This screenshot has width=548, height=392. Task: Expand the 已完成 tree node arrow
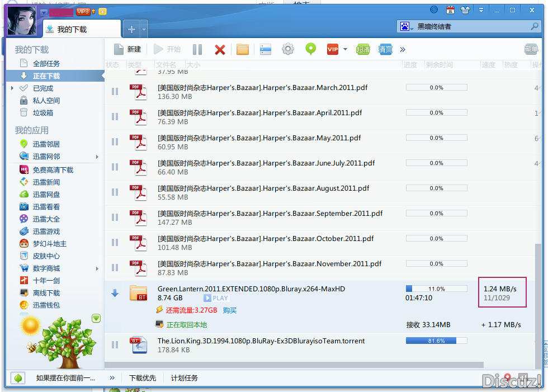coord(12,88)
